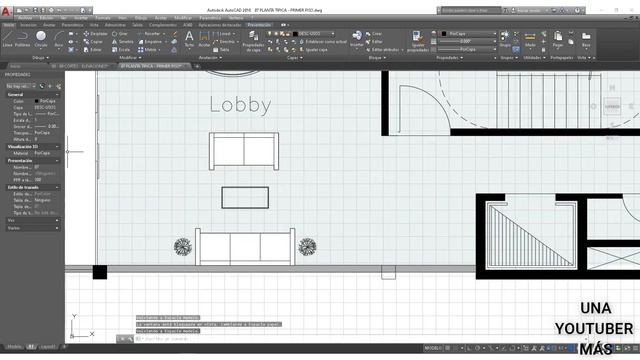640x360 pixels.
Task: Open the linetype PorCapa dropdown in ribbon
Action: coord(495,49)
